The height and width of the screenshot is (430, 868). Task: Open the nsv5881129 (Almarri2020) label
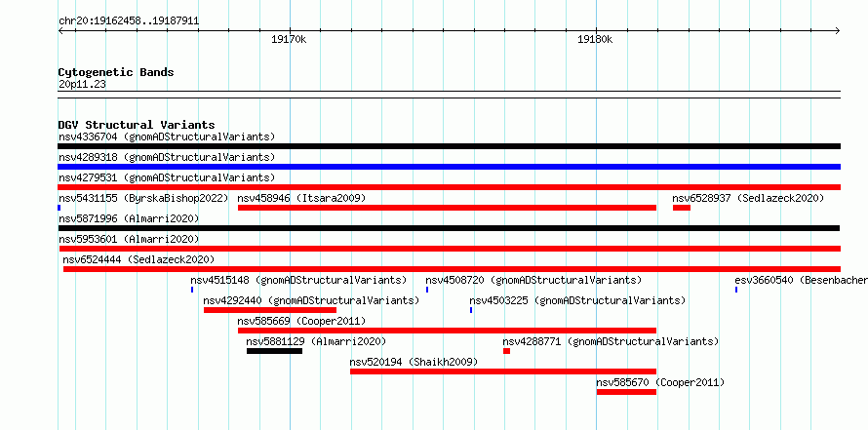pyautogui.click(x=317, y=341)
